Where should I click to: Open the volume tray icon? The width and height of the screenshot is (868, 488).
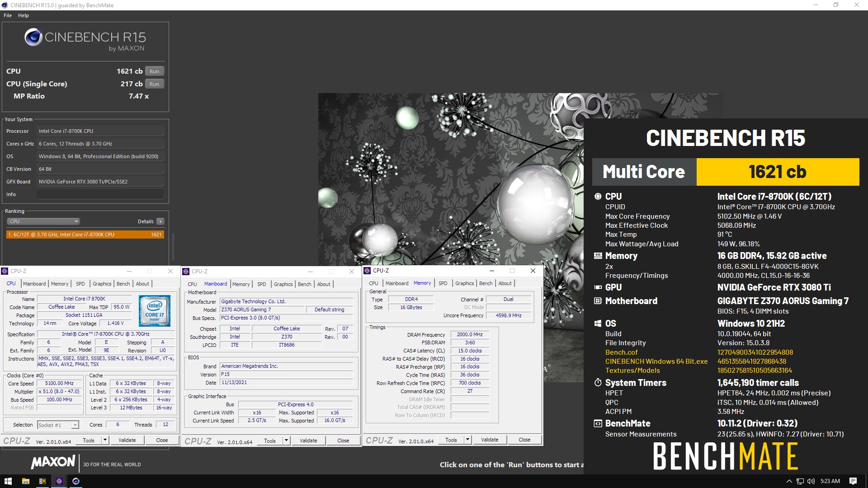click(811, 481)
